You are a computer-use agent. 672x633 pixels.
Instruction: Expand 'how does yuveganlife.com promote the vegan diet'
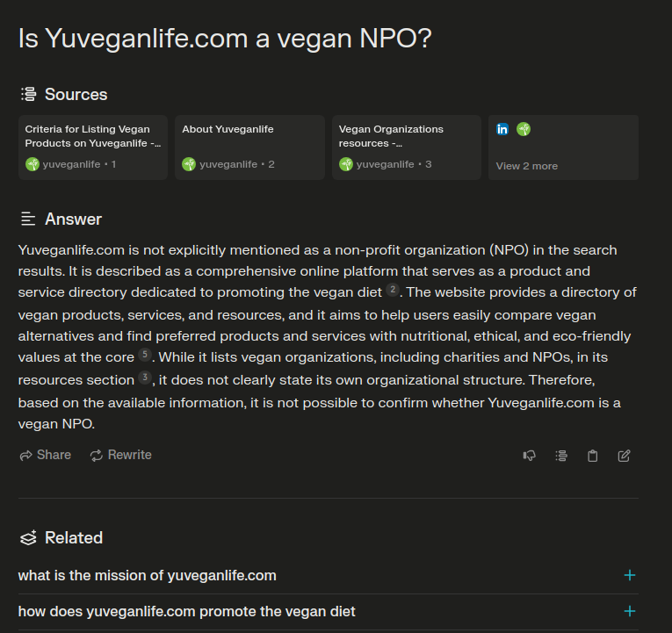point(328,611)
